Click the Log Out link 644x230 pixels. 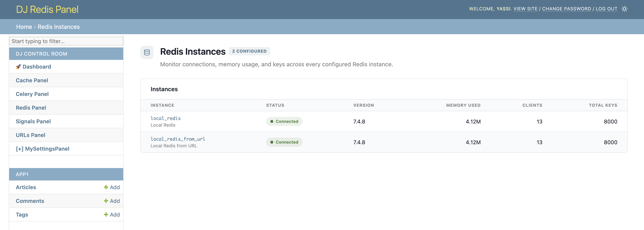coord(606,9)
